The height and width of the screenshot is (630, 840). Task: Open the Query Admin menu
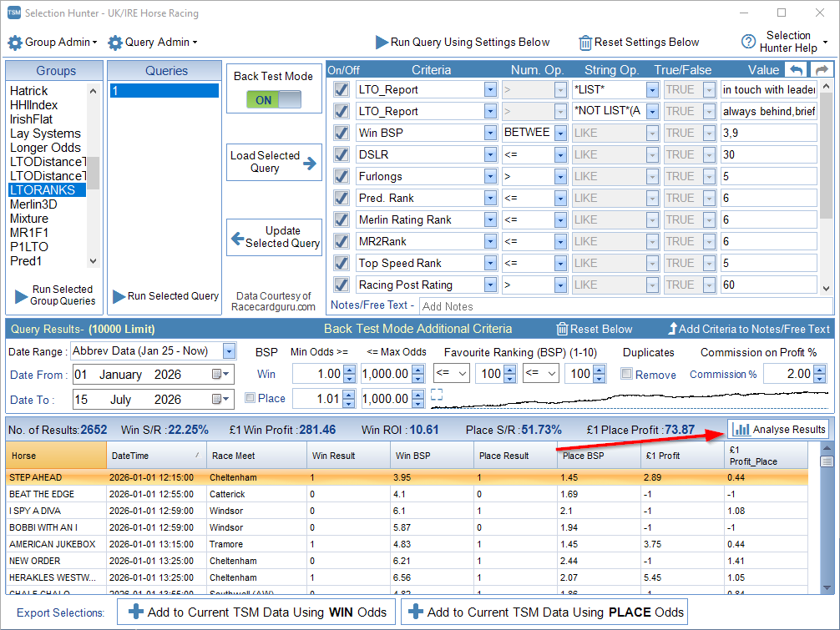click(x=153, y=43)
